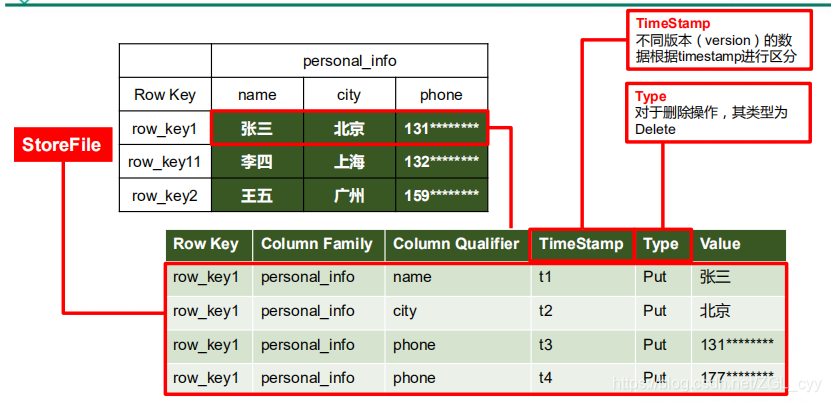Viewport: 831px width, 402px height.
Task: Select the 王五 name cell
Action: point(257,195)
